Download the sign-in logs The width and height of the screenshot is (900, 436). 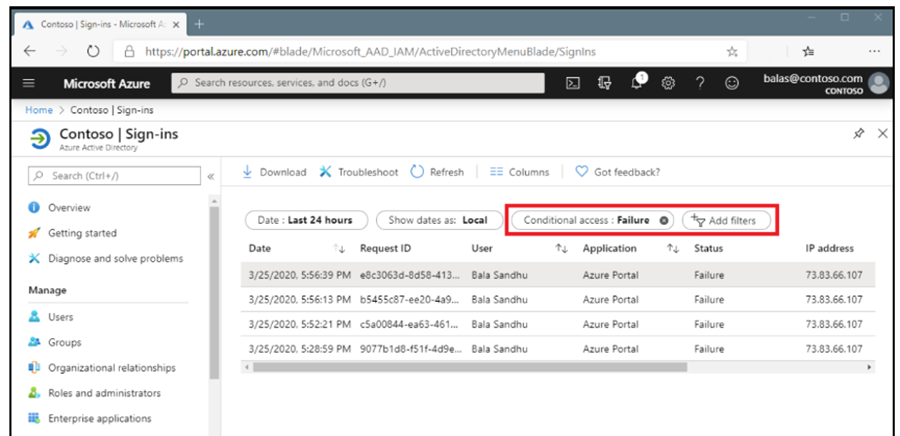pyautogui.click(x=274, y=172)
